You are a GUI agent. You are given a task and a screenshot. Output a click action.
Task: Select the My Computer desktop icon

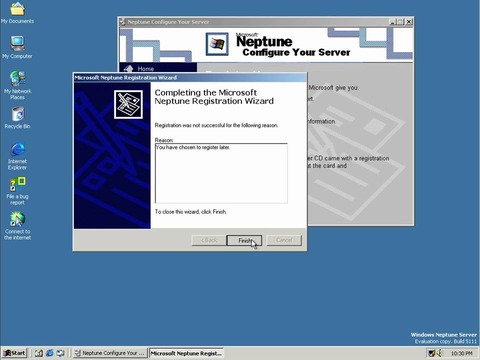17,47
